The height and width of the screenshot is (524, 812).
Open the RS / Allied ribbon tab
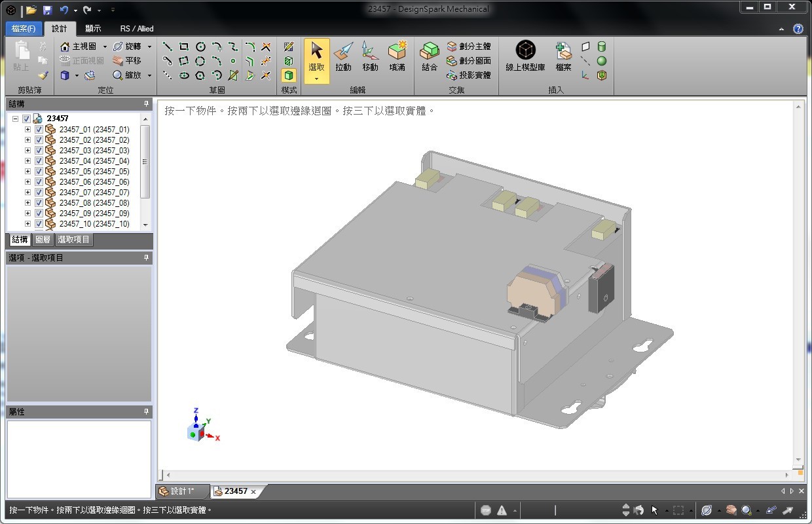coord(136,29)
